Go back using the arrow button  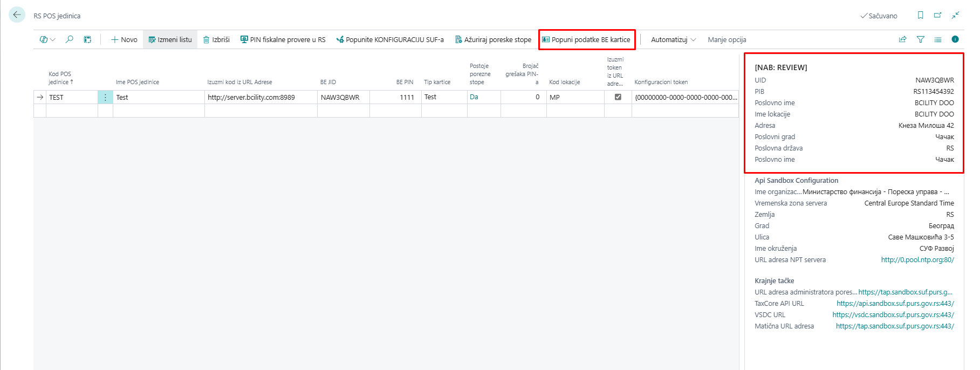(17, 15)
